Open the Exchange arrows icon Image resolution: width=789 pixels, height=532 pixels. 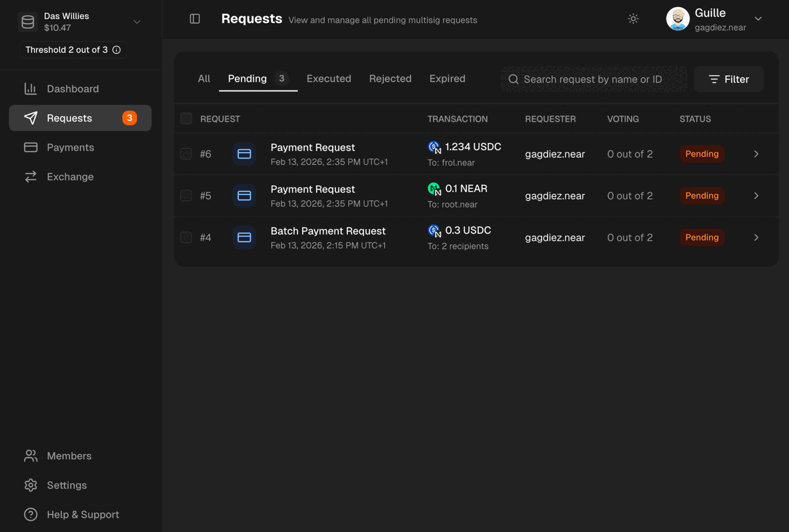coord(31,177)
